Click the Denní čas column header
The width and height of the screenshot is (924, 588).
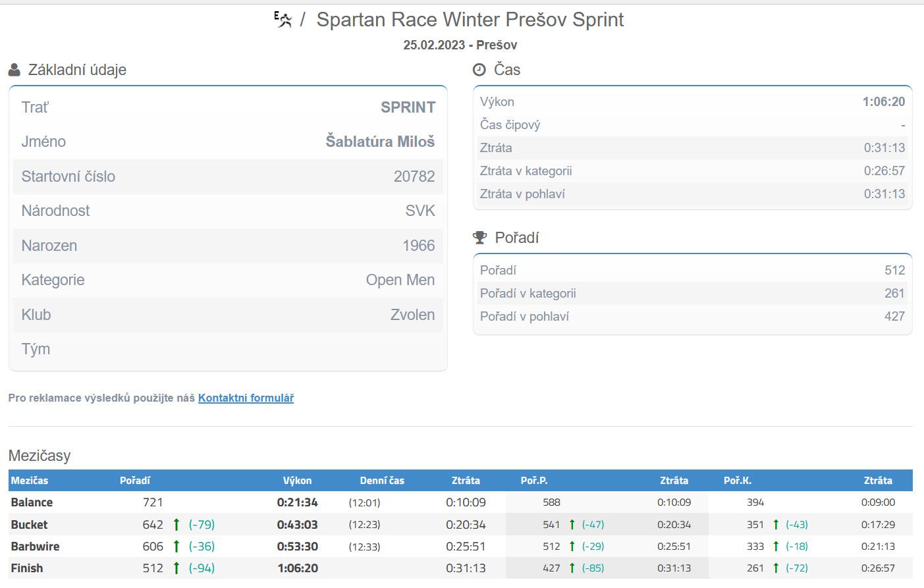(382, 481)
